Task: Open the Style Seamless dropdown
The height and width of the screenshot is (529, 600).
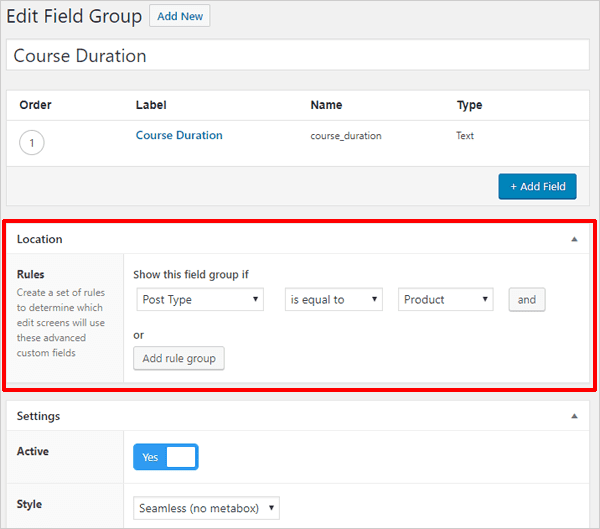Action: [206, 508]
